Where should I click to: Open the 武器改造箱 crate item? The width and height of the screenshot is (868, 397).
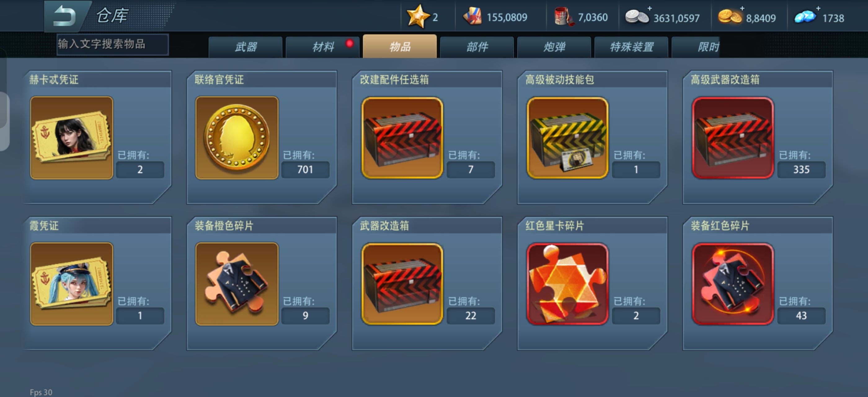[402, 284]
